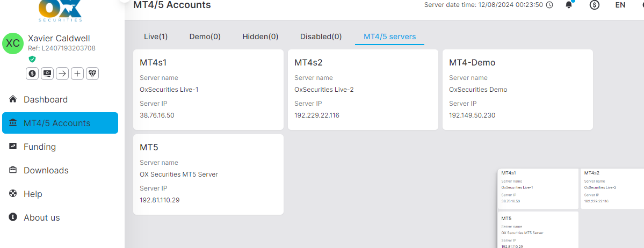Switch to the Live(1) tab
This screenshot has height=248, width=644.
(x=156, y=37)
